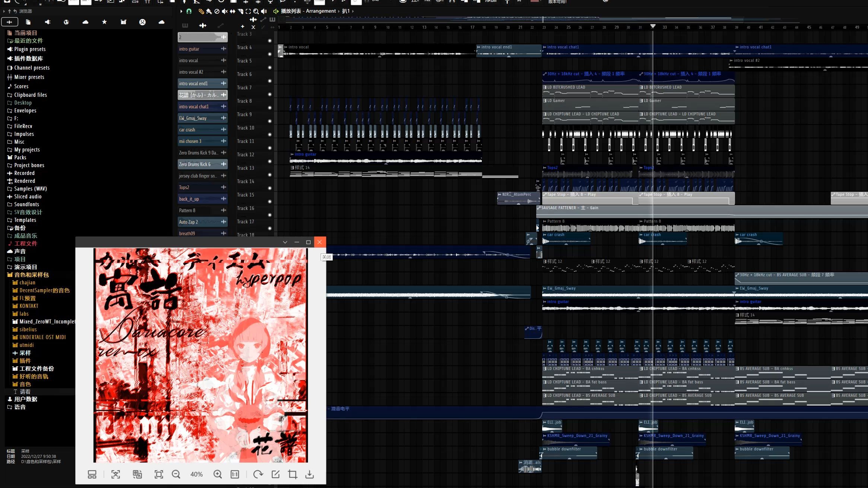Show automation clips tab in clip picker
The height and width of the screenshot is (488, 868).
(x=220, y=25)
